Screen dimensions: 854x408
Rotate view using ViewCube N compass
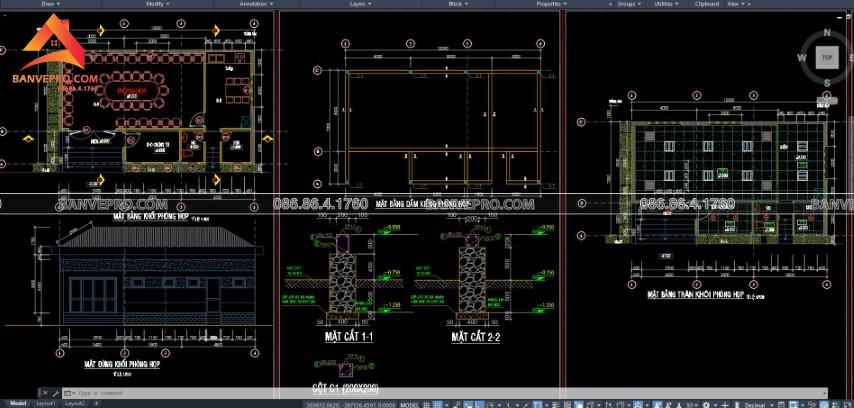(x=827, y=33)
